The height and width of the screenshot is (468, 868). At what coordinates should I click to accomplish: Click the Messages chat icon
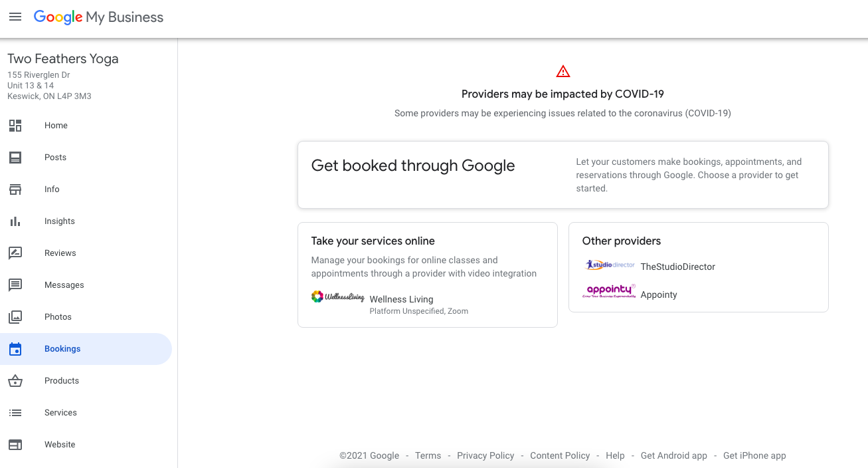point(15,285)
